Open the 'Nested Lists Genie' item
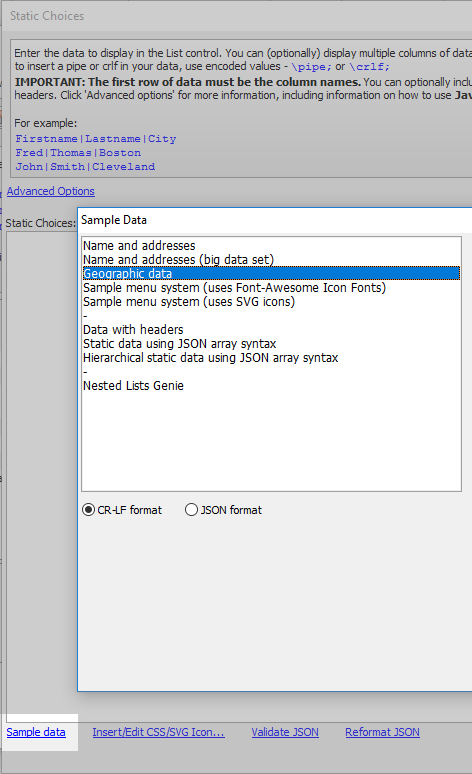 tap(271, 386)
